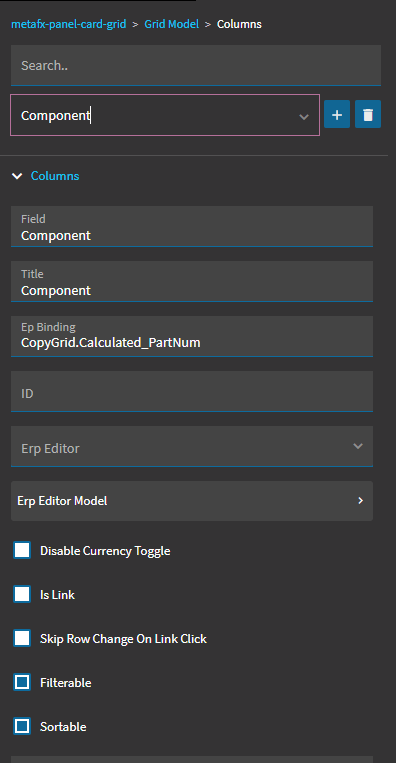The image size is (396, 763).
Task: Select the ID input field
Action: pos(192,391)
